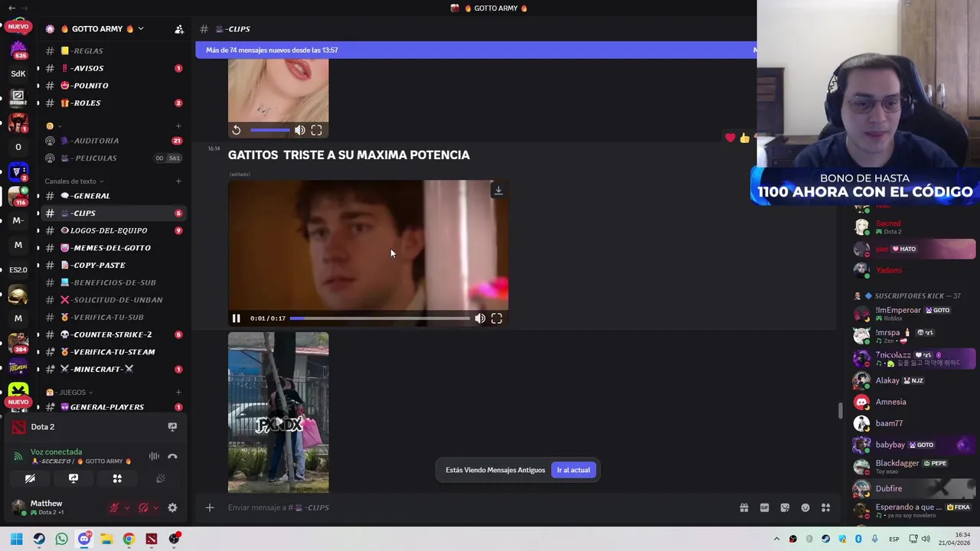Open the apps icon in message bar
980x551 pixels.
pyautogui.click(x=826, y=507)
